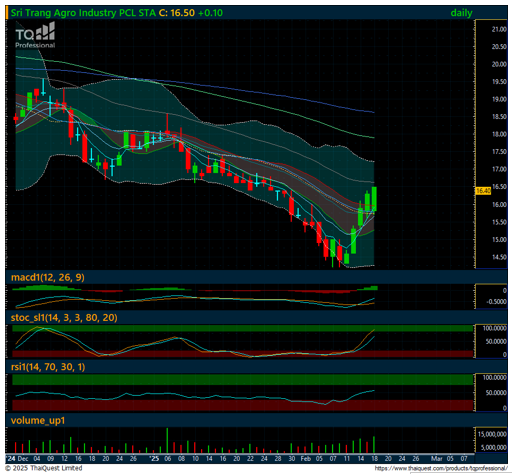Image resolution: width=512 pixels, height=474 pixels.
Task: Click the 19.00 price axis label
Action: pos(499,99)
